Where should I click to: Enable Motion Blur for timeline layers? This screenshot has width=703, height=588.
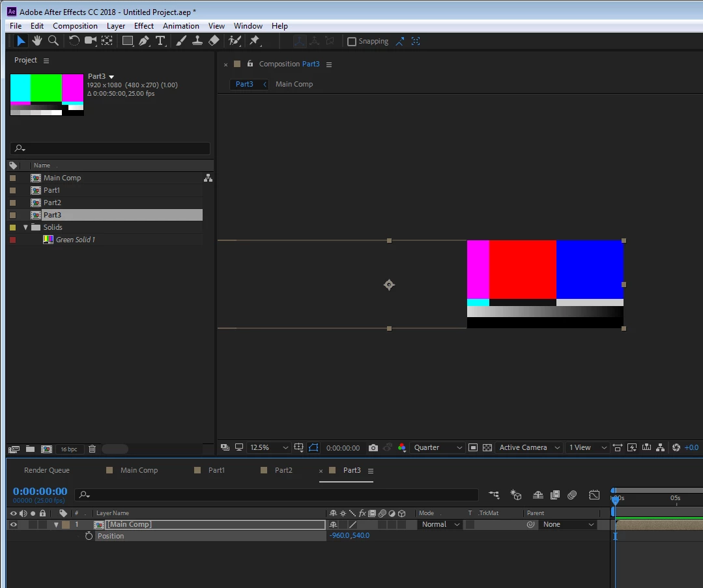click(x=572, y=496)
